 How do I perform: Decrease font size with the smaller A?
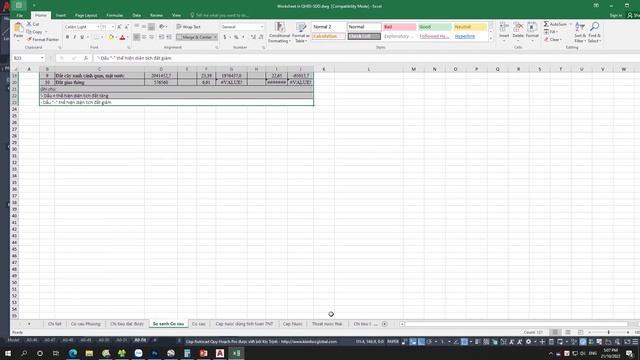(126, 27)
